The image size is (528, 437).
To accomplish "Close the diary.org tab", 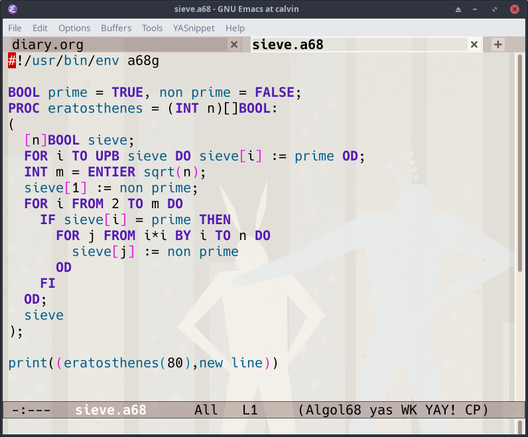I will [234, 44].
